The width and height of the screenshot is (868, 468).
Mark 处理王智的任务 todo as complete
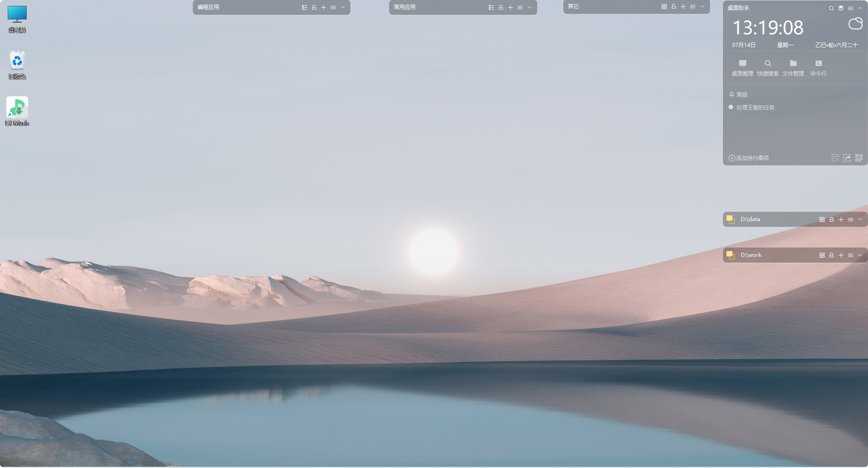pyautogui.click(x=730, y=107)
